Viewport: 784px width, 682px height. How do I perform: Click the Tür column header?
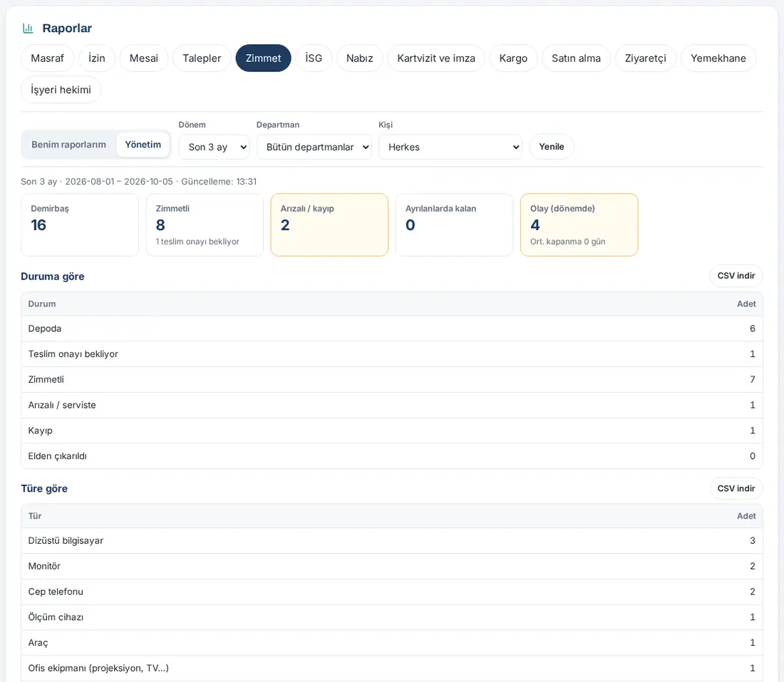[x=34, y=516]
